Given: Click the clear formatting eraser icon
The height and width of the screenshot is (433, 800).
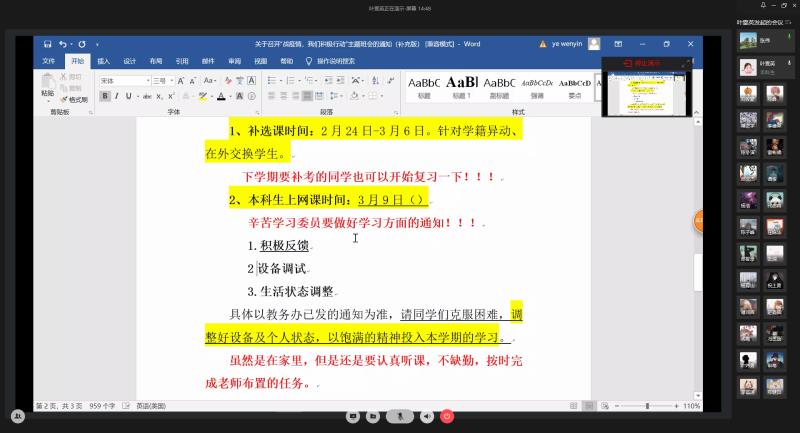Looking at the screenshot, I should pos(228,81).
